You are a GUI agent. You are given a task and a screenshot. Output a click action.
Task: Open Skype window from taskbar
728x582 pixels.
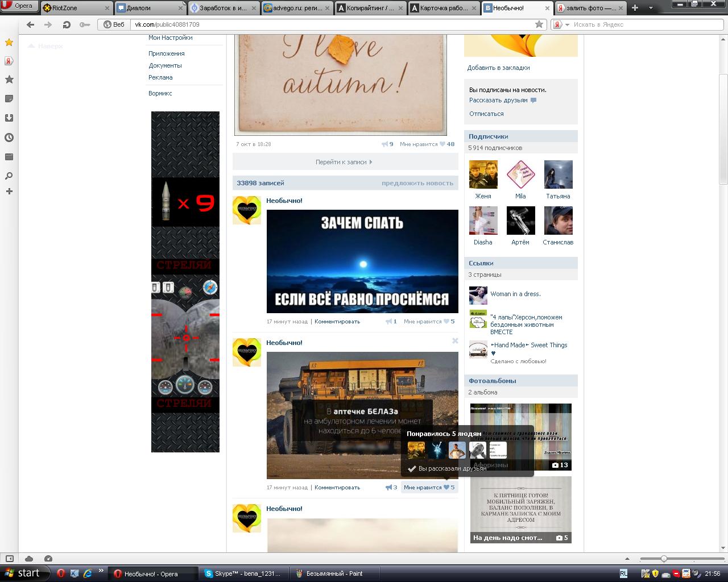coord(245,573)
